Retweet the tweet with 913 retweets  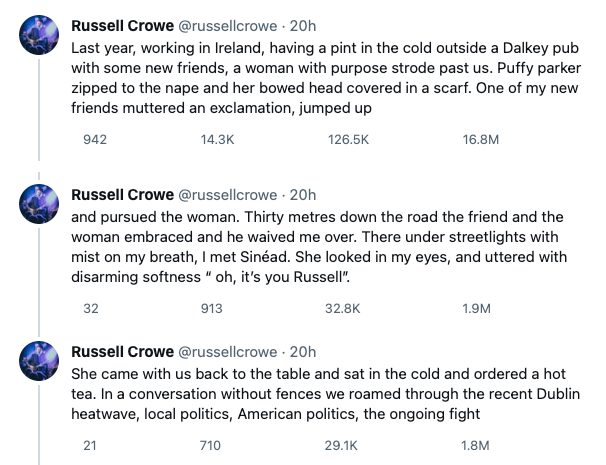[211, 309]
